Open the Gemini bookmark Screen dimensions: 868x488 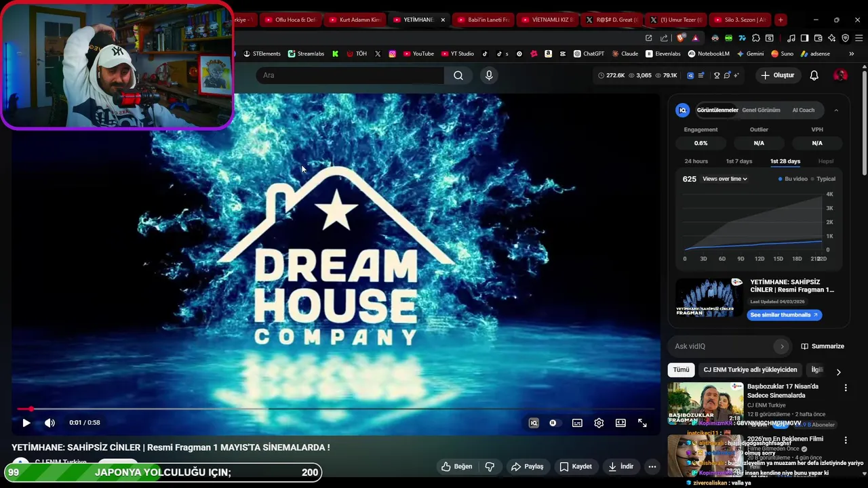(x=749, y=54)
